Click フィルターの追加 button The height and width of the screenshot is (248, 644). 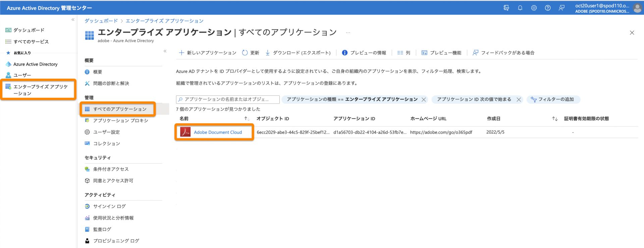click(553, 99)
